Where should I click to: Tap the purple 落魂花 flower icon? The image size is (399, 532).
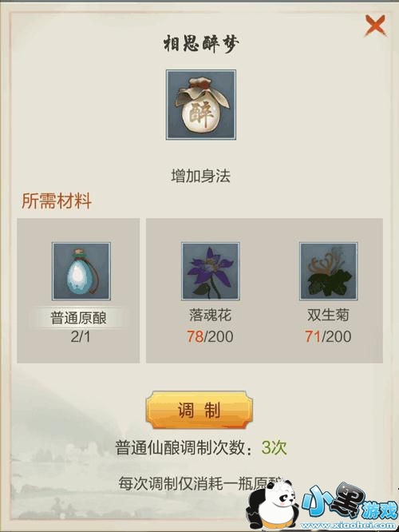click(x=211, y=271)
